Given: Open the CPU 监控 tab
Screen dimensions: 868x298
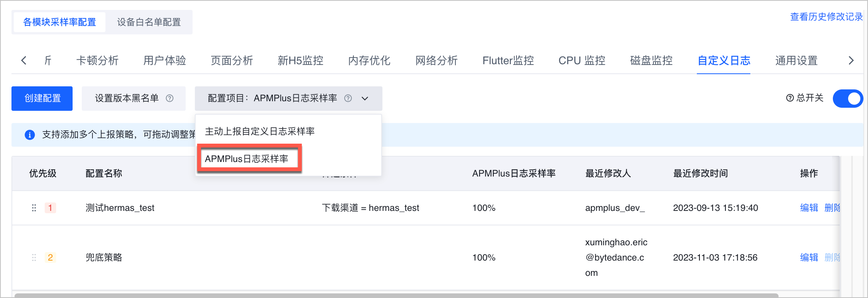Looking at the screenshot, I should pyautogui.click(x=582, y=60).
